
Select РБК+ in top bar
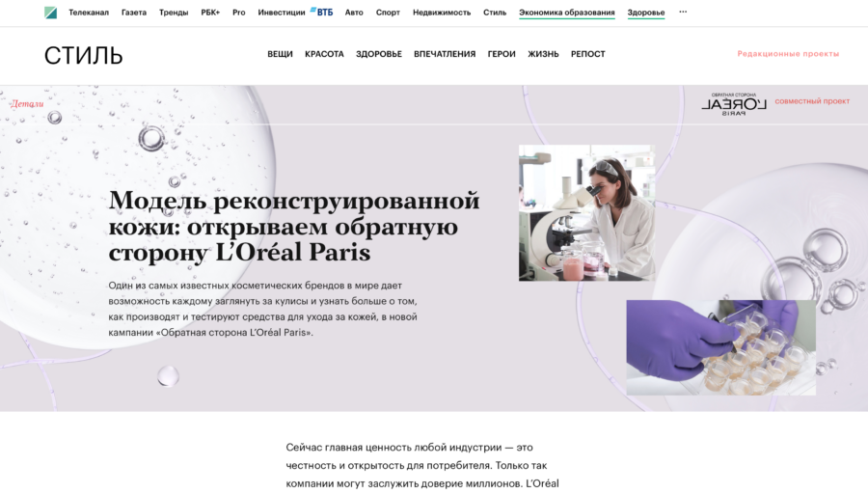coord(210,13)
